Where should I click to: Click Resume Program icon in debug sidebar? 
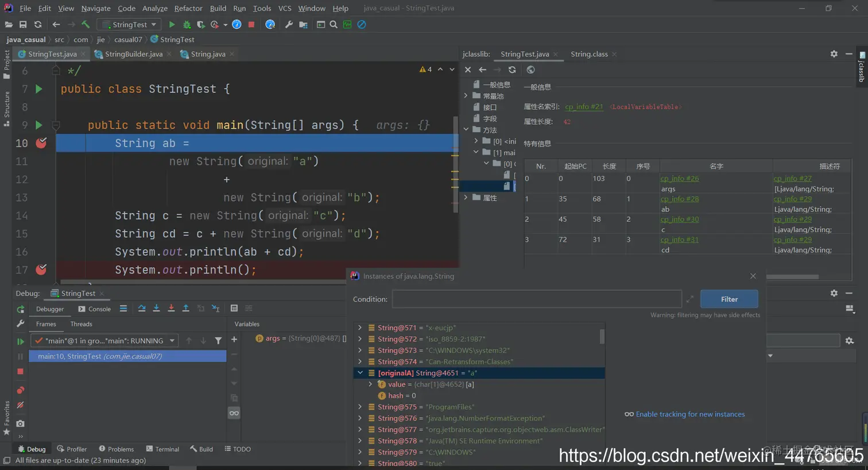click(x=21, y=341)
